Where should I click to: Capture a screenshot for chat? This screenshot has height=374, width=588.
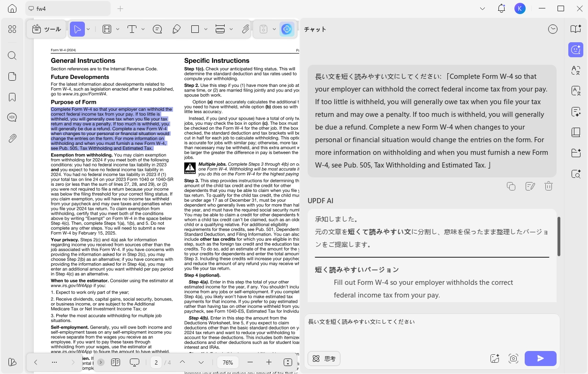tap(513, 359)
